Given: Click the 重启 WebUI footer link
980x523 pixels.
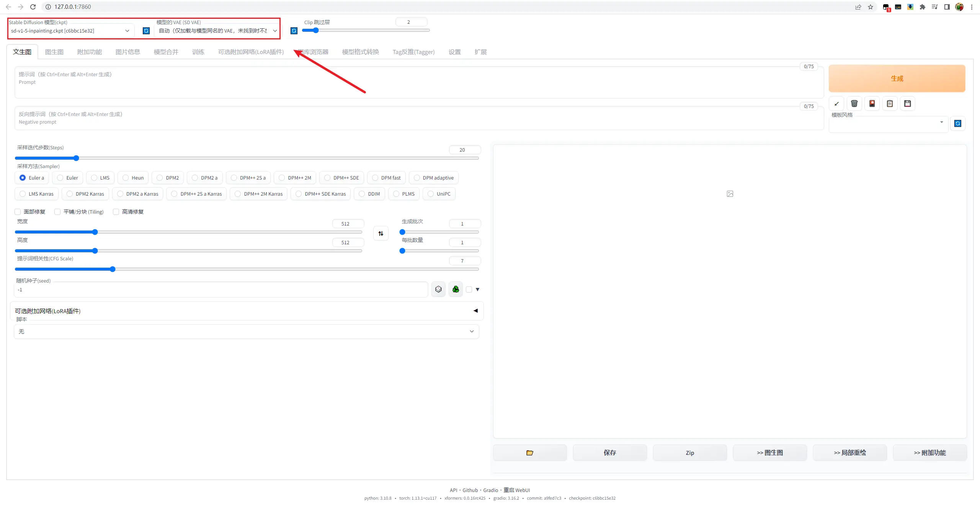Looking at the screenshot, I should coord(516,490).
